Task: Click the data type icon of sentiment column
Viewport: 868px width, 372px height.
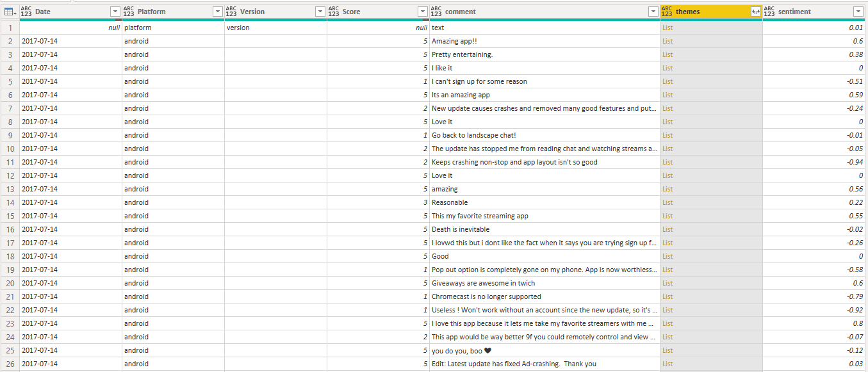Action: (x=769, y=12)
